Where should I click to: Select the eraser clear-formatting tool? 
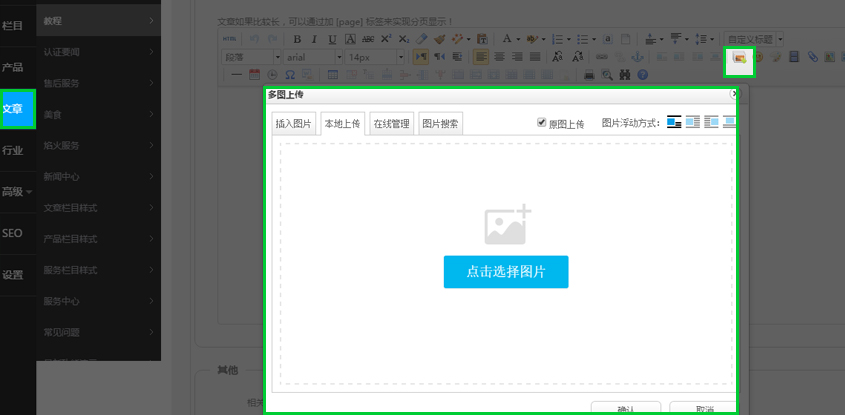tap(421, 39)
